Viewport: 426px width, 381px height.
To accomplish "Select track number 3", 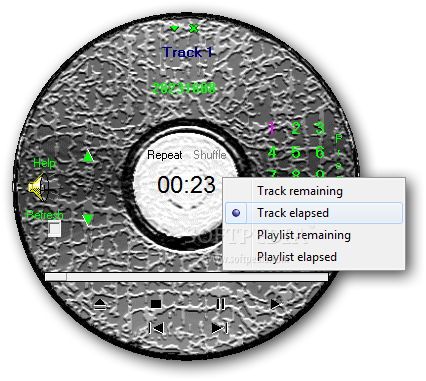I will click(320, 128).
